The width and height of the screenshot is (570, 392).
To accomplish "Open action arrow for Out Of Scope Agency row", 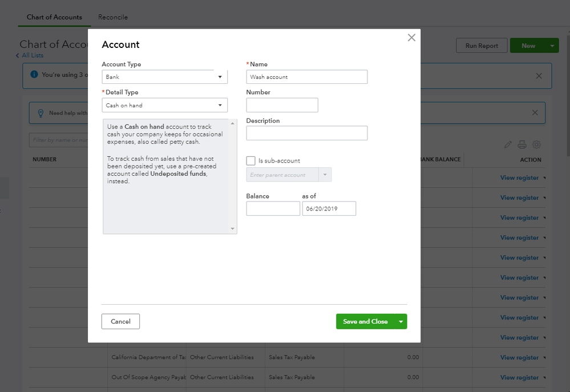I will point(544,378).
